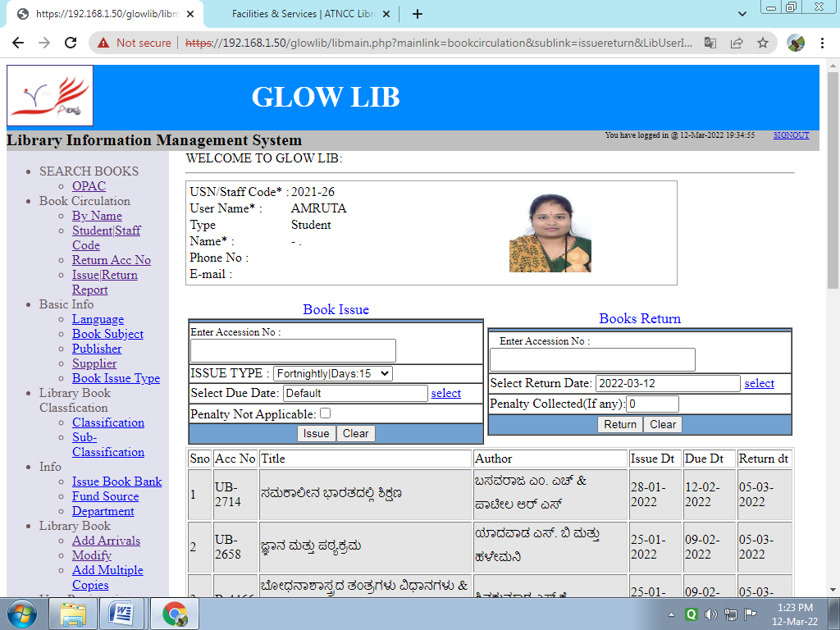Click the GLOW LIB logo image

coord(50,96)
